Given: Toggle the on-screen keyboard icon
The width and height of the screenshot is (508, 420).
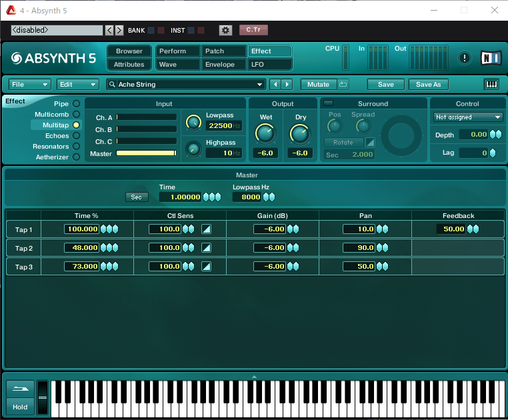Looking at the screenshot, I should point(491,84).
